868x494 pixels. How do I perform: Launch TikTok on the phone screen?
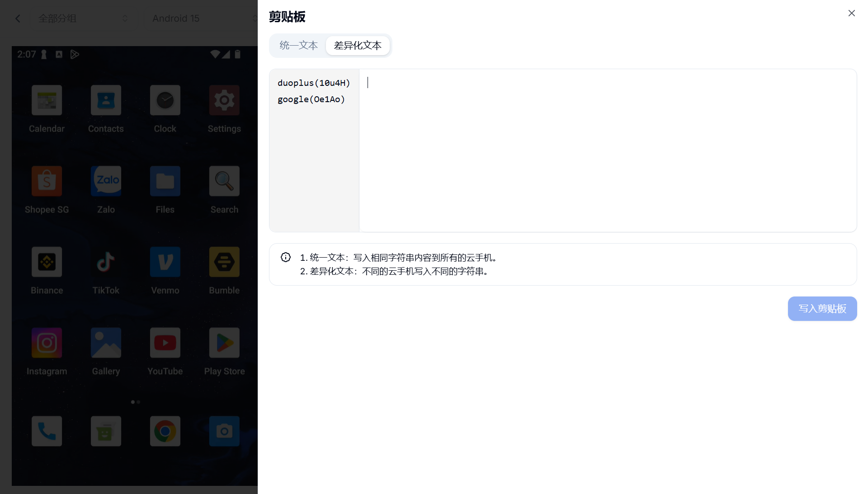click(106, 262)
